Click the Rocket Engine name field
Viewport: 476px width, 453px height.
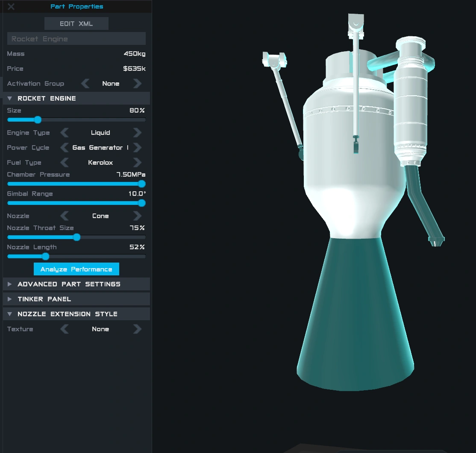(76, 38)
